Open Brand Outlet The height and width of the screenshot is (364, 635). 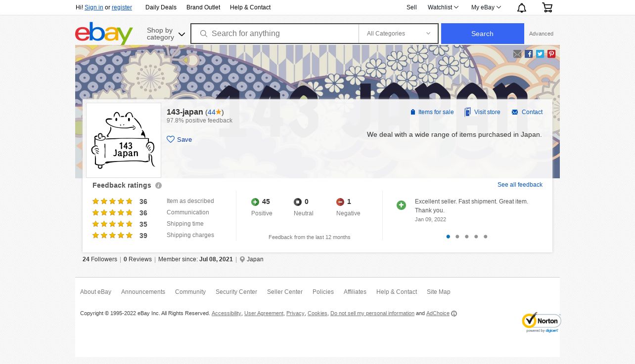click(203, 7)
